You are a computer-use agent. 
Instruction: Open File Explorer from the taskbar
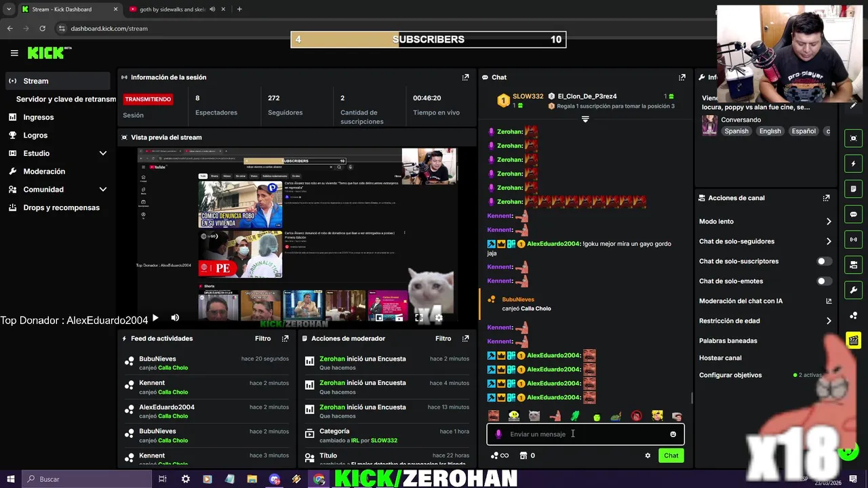tap(252, 479)
